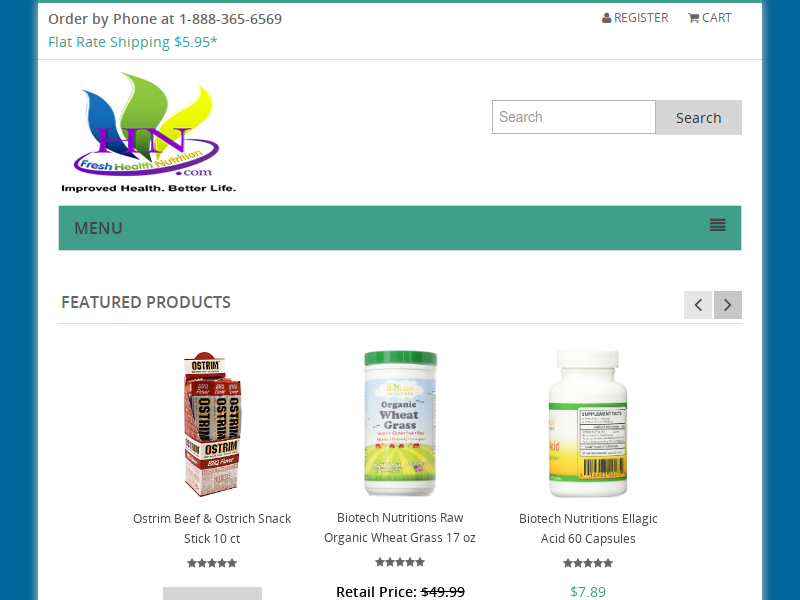
Task: Focus the Search text field
Action: coord(573,117)
